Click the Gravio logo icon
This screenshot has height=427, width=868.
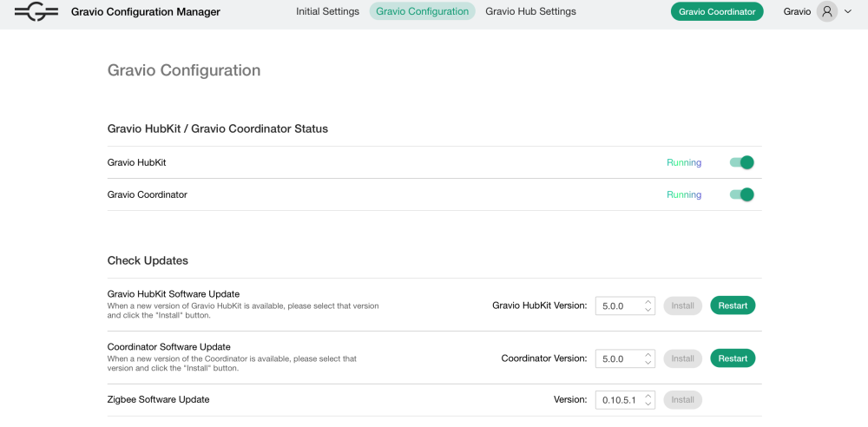pos(36,12)
